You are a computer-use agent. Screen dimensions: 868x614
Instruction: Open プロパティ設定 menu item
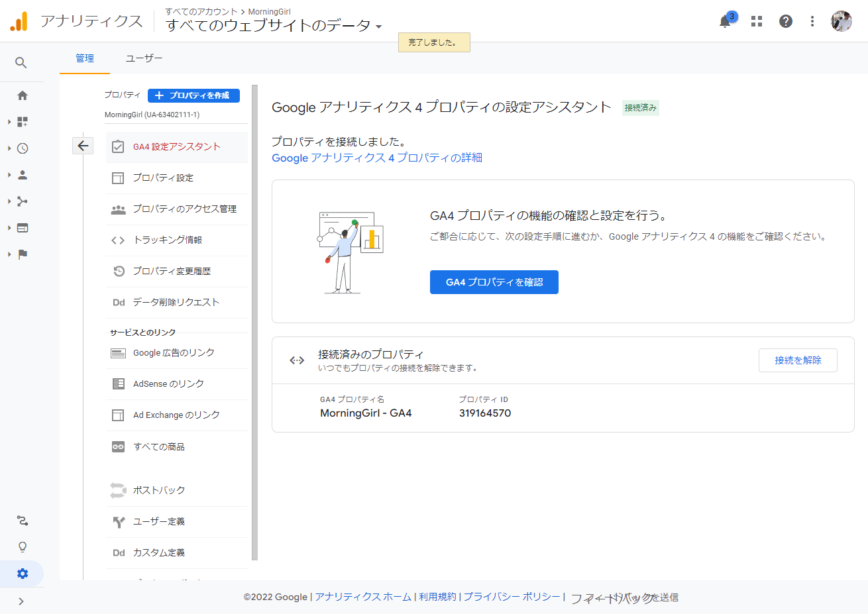[176, 178]
